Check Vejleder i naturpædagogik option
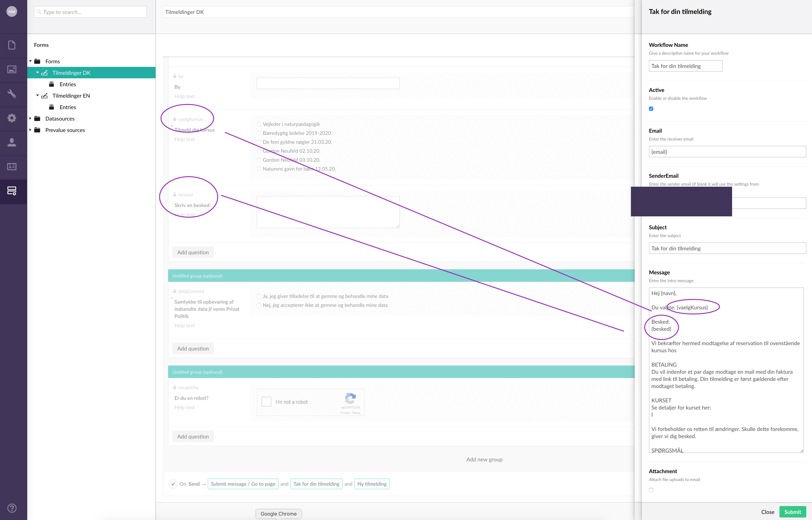The height and width of the screenshot is (520, 812). [259, 124]
